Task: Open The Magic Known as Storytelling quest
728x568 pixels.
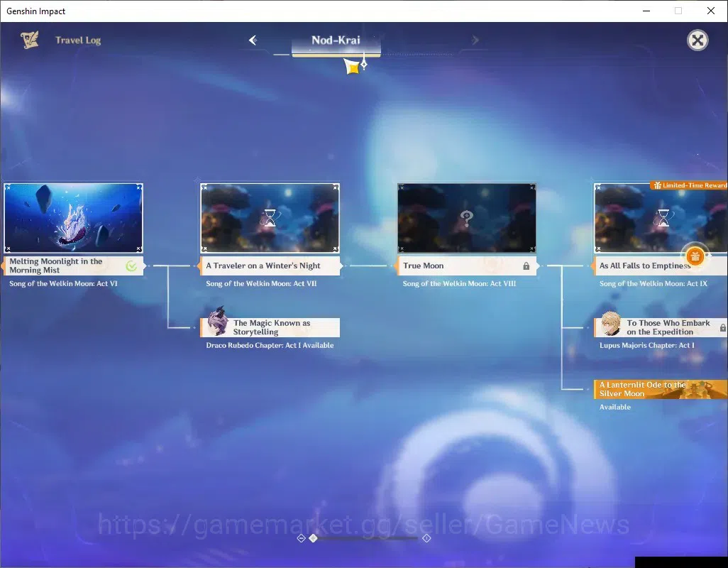Action: [270, 327]
